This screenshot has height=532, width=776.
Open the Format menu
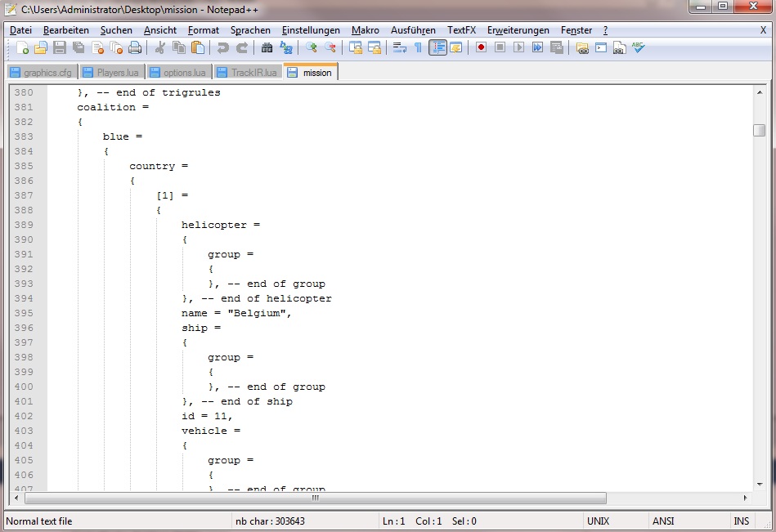204,30
